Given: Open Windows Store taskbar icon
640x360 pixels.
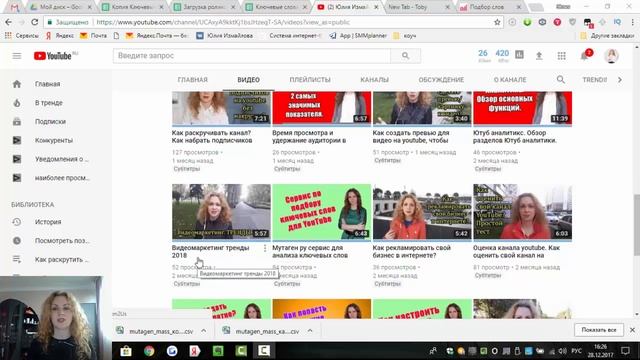Looking at the screenshot, I should tap(126, 351).
